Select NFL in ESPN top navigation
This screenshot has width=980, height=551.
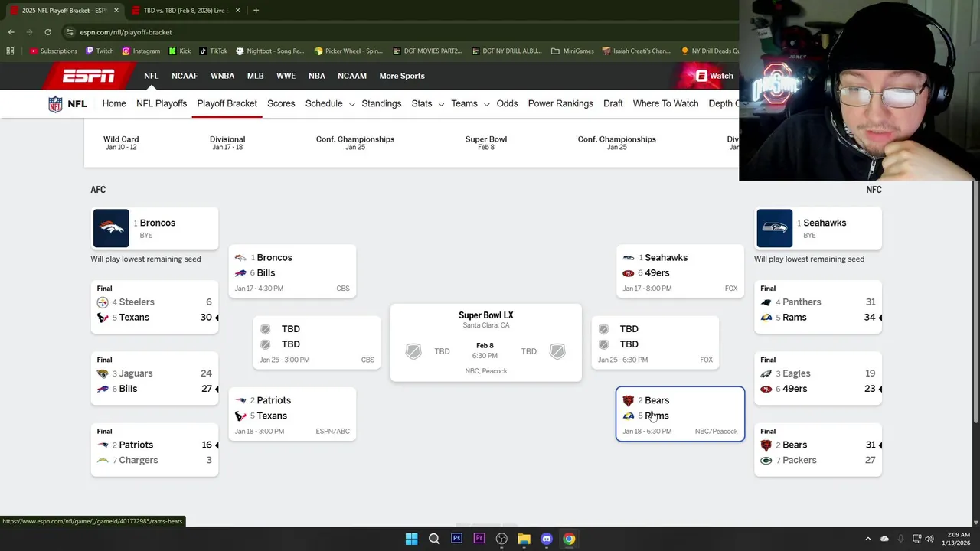[151, 76]
